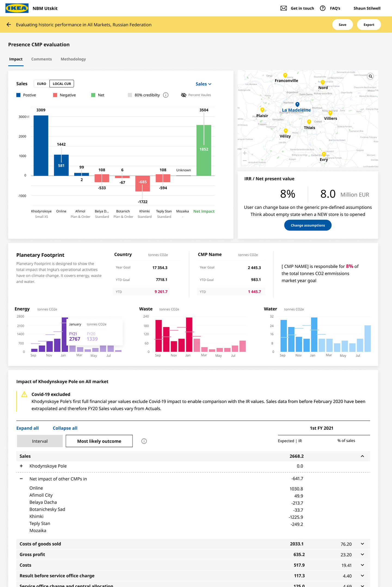
Task: Click Get in touch link
Action: tap(302, 8)
